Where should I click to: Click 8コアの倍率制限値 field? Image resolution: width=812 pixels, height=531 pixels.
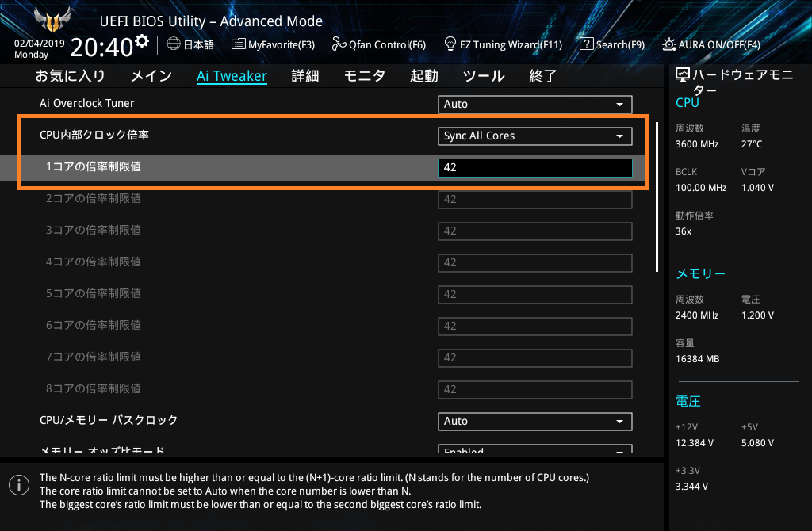point(535,390)
